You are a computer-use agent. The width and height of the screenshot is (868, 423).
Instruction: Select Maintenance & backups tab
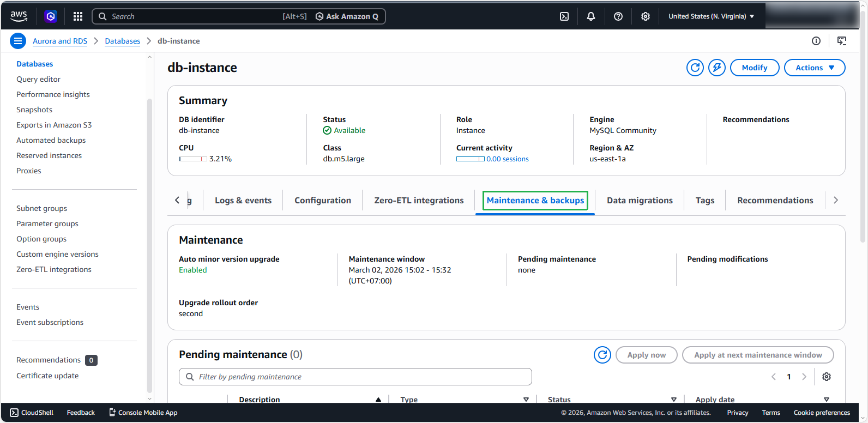click(535, 200)
